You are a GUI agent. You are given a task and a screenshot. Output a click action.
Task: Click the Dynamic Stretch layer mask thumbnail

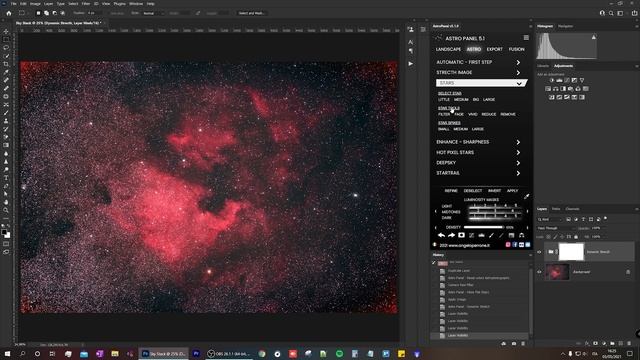571,252
